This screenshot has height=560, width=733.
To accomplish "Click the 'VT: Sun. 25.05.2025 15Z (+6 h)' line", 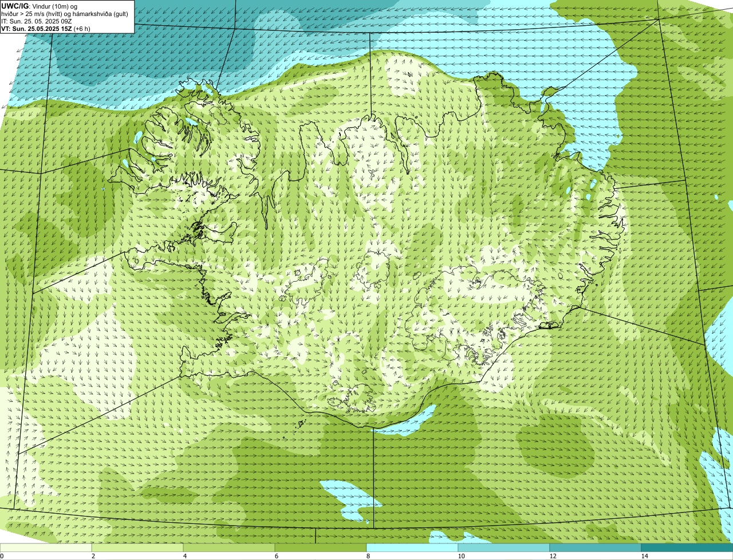I will pos(46,28).
